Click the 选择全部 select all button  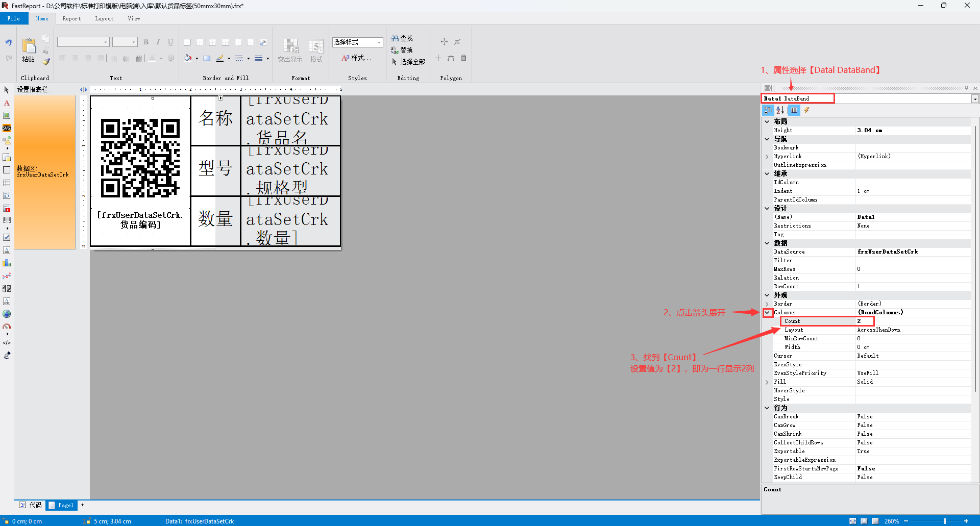(x=408, y=62)
